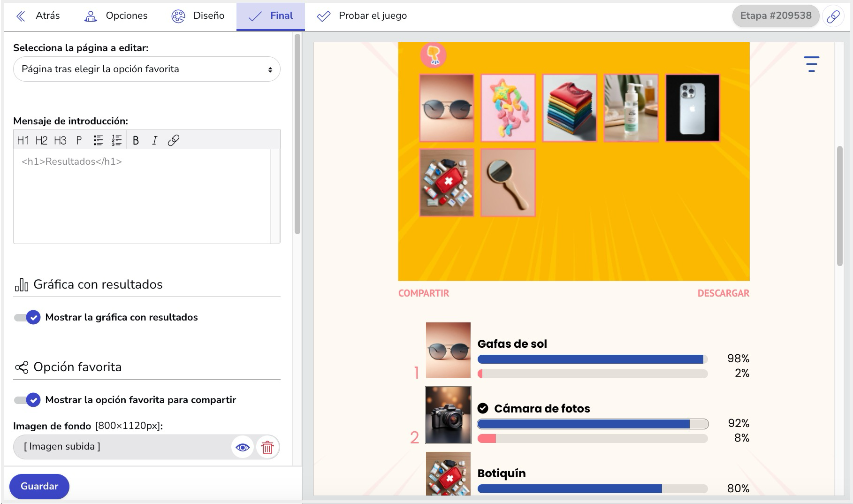Preview the uploaded background image with eye icon
Image resolution: width=853 pixels, height=504 pixels.
click(243, 448)
